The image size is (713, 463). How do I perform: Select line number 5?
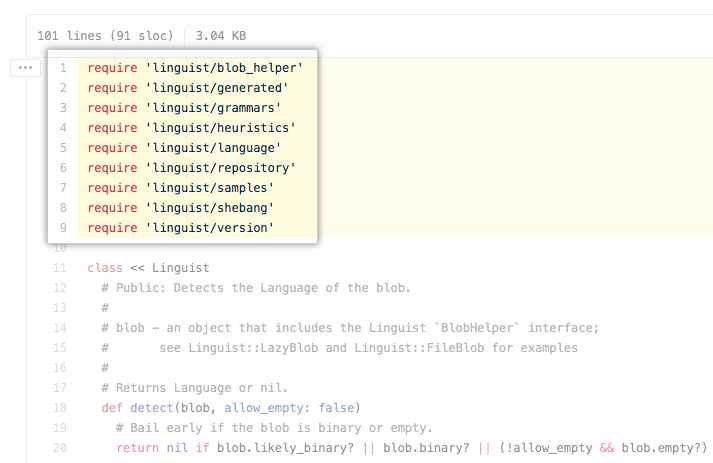point(63,148)
